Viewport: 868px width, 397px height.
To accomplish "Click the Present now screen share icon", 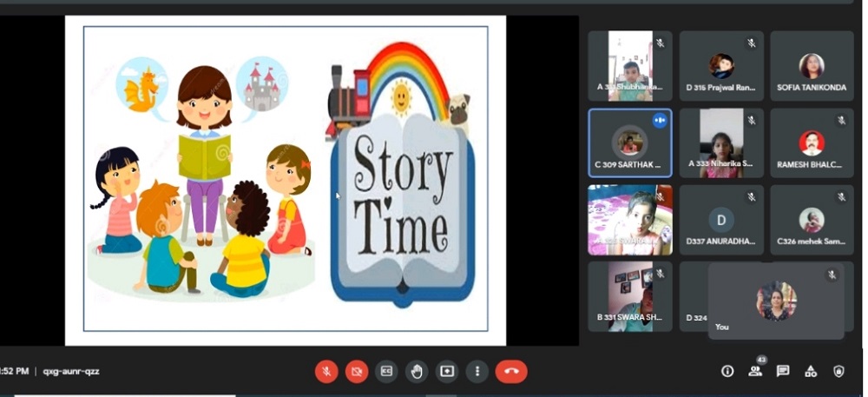I will point(447,372).
